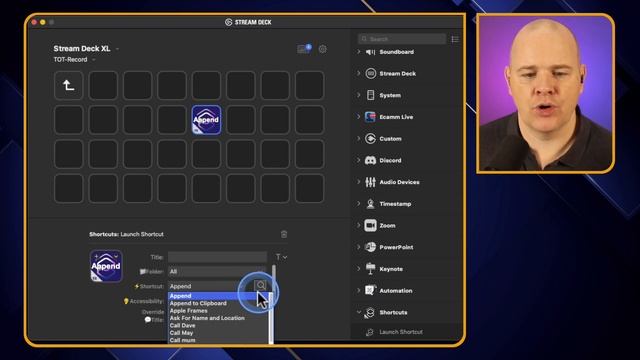Choose Call Dave shortcut
Viewport: 640px width, 360px height.
pyautogui.click(x=218, y=325)
